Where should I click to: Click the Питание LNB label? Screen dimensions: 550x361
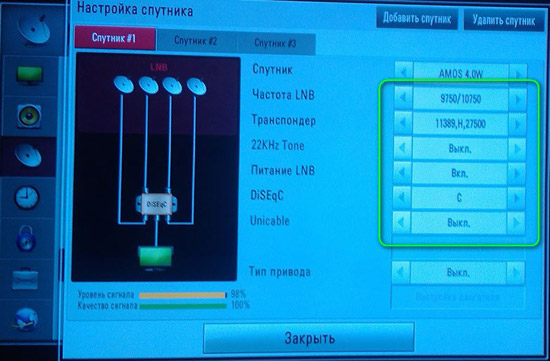point(283,171)
